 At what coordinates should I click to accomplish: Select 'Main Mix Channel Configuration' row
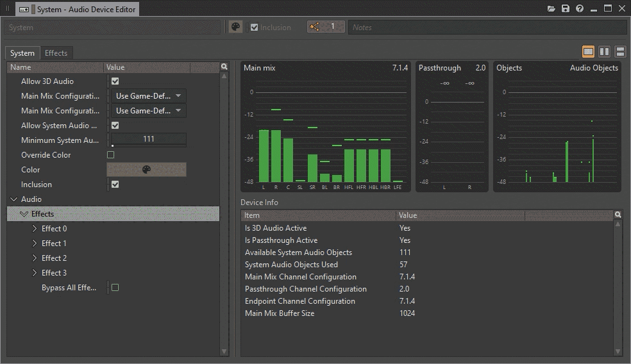coord(427,277)
